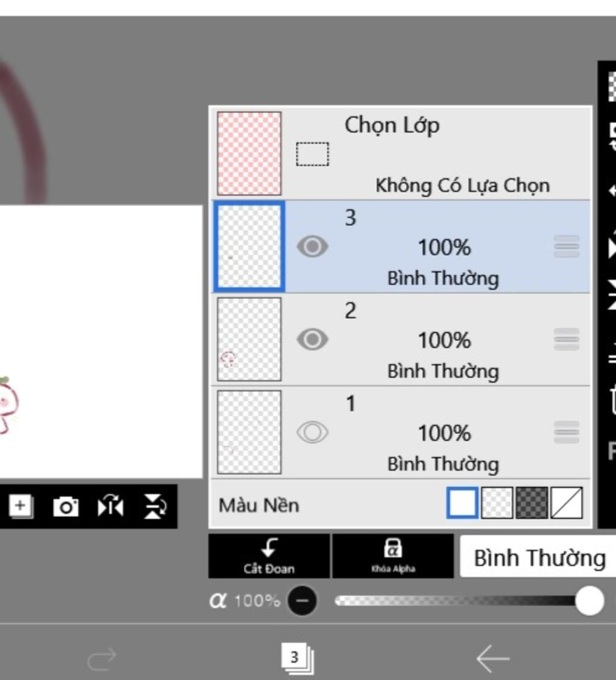Screen dimensions: 616x680
Task: Click layer 3's Bình Thường label
Action: point(443,278)
